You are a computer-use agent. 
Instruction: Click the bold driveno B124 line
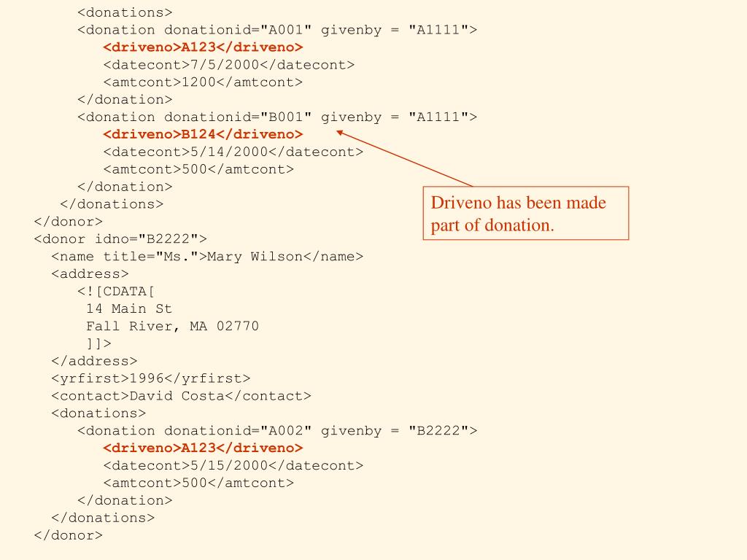point(203,134)
